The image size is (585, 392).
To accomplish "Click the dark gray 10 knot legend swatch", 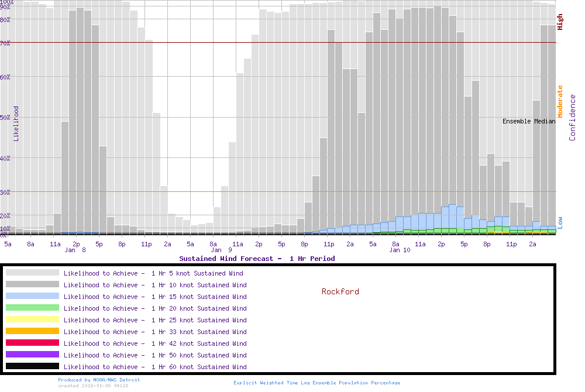I will point(32,284).
